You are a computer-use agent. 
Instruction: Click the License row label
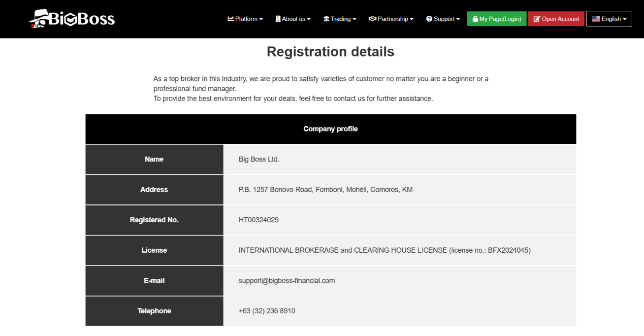coord(154,250)
